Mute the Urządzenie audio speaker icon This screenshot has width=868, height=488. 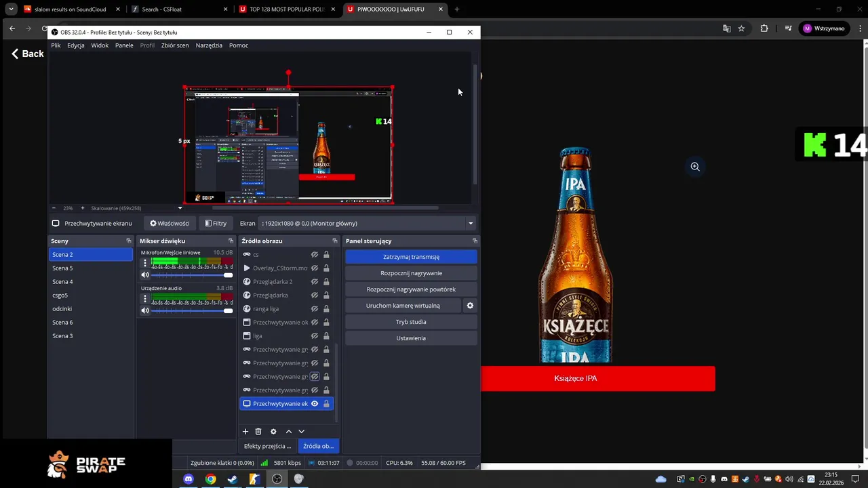[x=145, y=311]
